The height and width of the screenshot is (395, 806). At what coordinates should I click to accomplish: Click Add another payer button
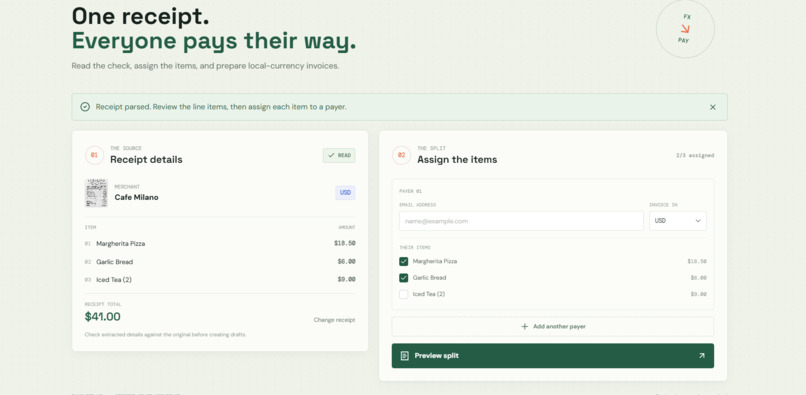(553, 327)
